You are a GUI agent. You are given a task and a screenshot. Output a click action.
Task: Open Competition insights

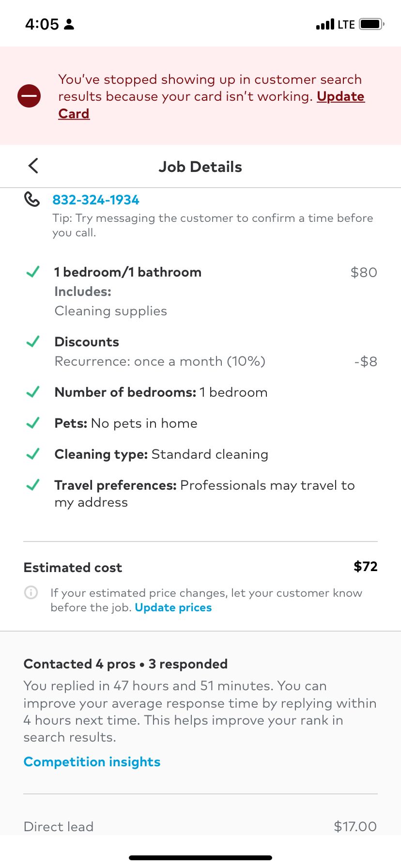click(92, 761)
